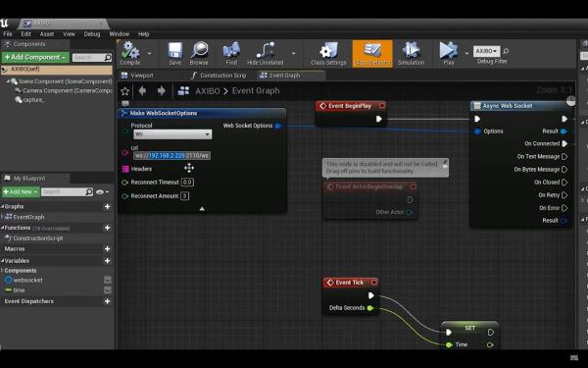Add a new variable with plus icon
This screenshot has width=588, height=368.
point(107,261)
